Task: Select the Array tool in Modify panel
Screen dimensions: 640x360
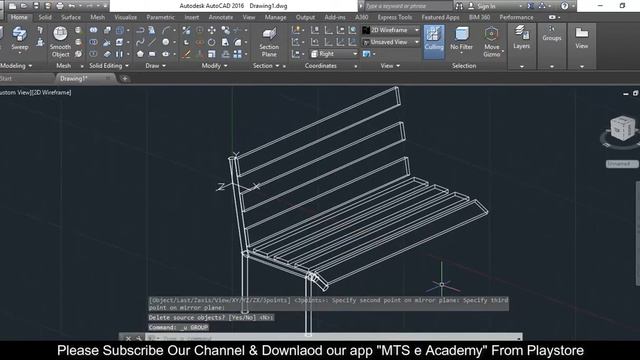Action: click(x=238, y=54)
